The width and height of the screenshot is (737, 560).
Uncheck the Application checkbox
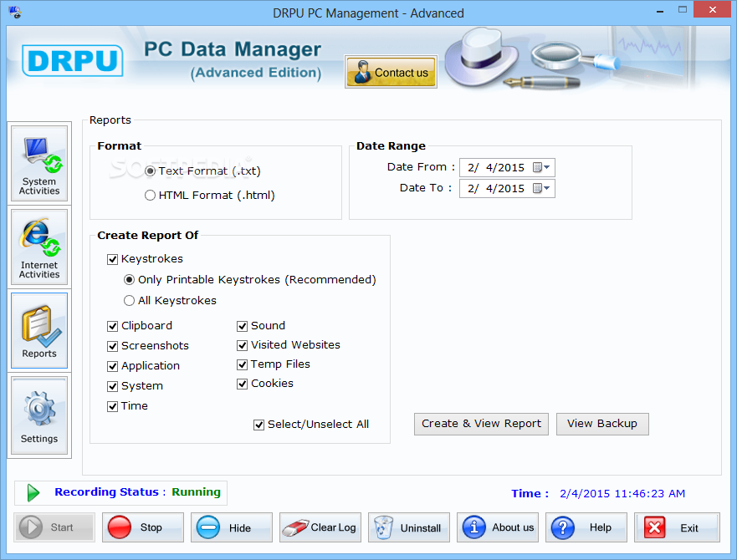point(112,366)
